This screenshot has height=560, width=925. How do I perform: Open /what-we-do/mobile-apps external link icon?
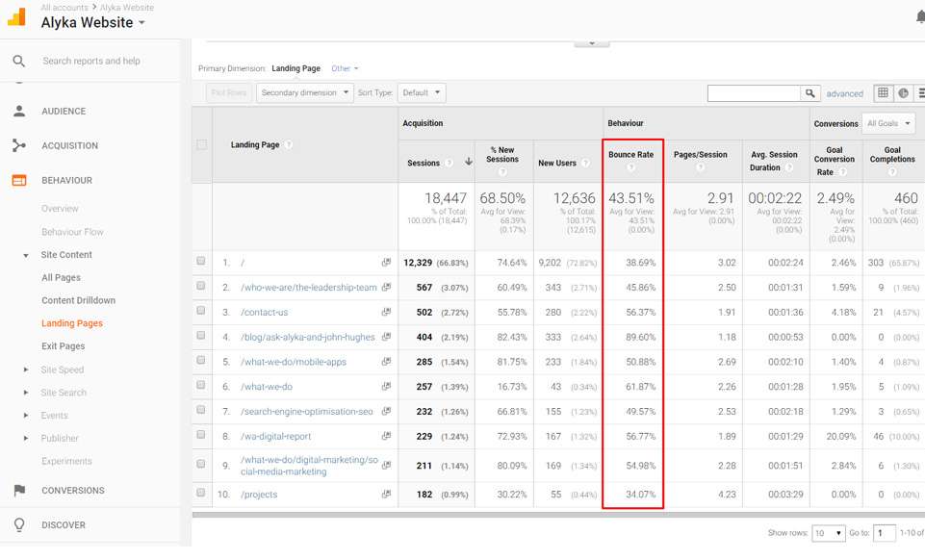click(386, 362)
